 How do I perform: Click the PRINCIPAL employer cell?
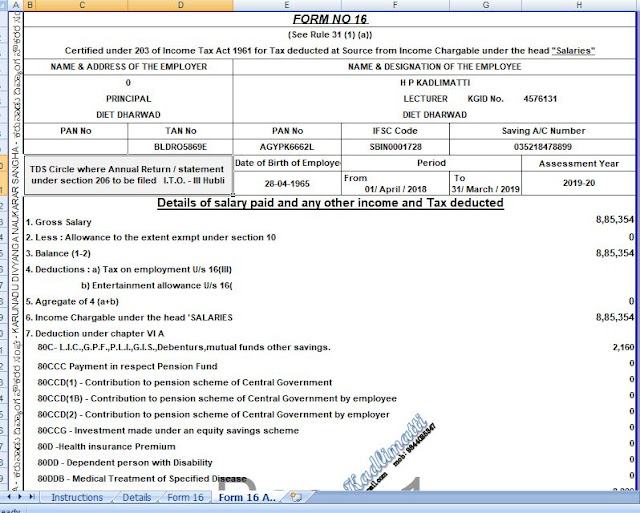129,99
